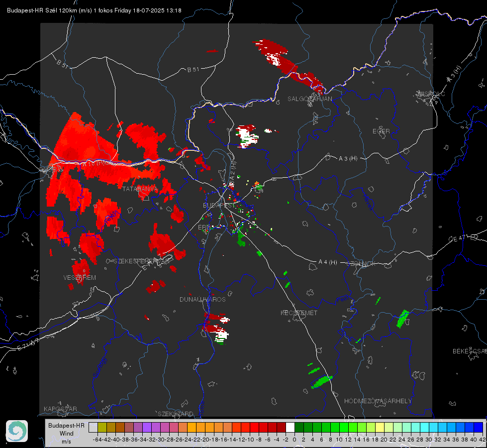Click the DUNAUJVAROS city label
The height and width of the screenshot is (448, 487).
202,299
